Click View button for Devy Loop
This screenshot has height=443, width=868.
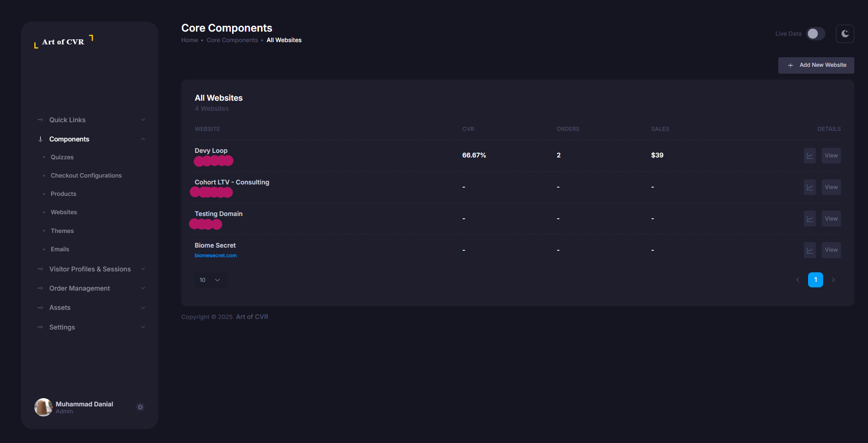(831, 156)
